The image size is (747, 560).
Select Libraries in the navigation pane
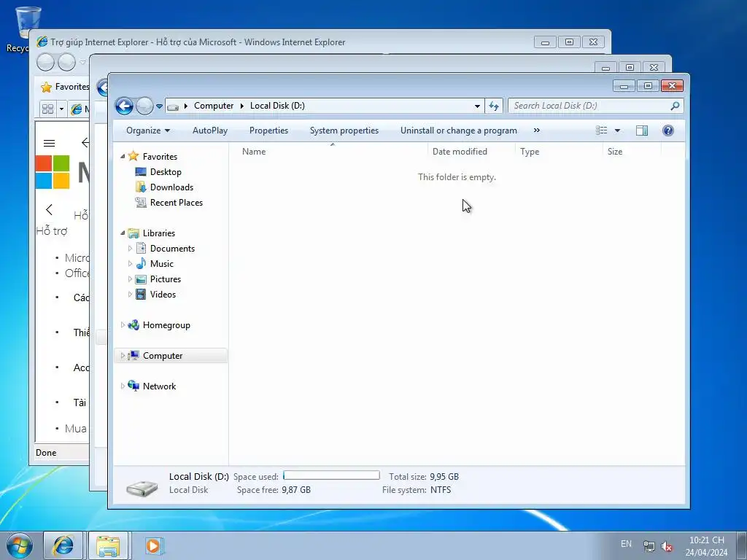(158, 233)
